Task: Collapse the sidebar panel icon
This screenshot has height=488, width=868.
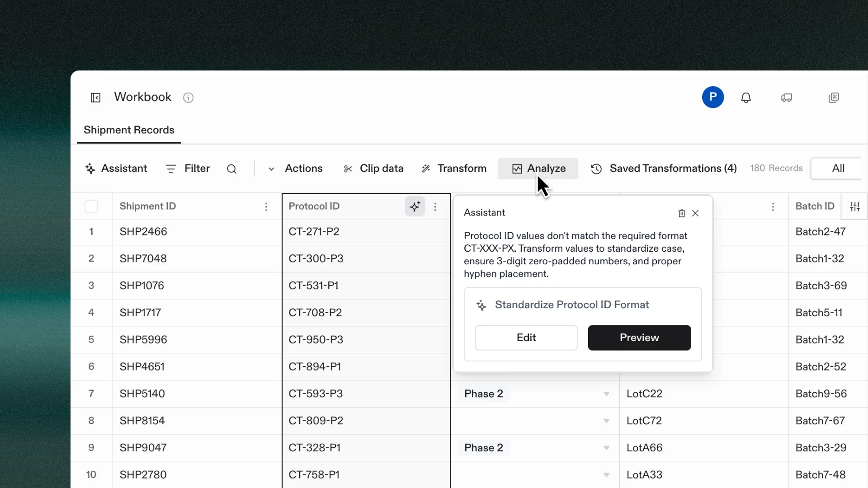Action: (x=95, y=98)
